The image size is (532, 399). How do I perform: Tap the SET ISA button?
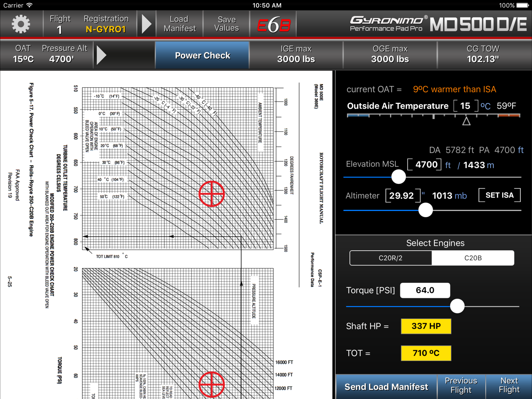coord(499,195)
